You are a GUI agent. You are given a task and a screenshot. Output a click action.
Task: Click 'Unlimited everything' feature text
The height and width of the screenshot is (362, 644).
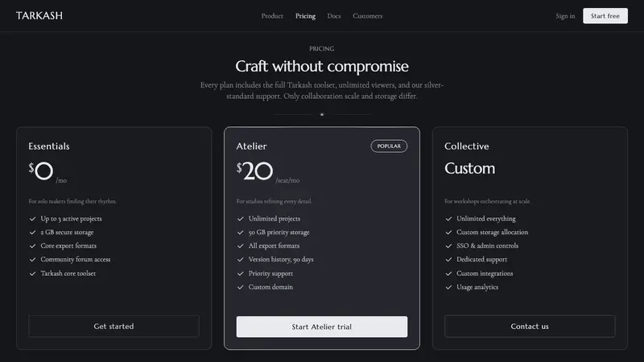tap(486, 219)
